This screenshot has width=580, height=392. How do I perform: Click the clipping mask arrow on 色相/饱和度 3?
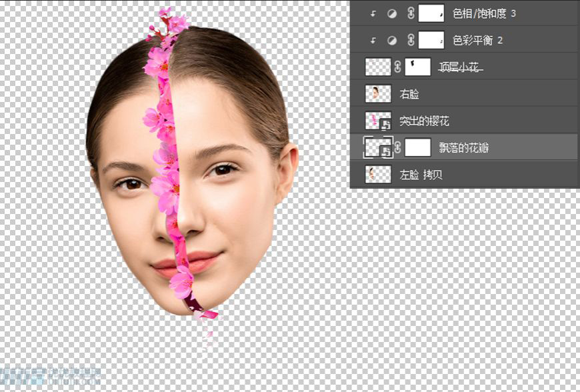coord(373,12)
